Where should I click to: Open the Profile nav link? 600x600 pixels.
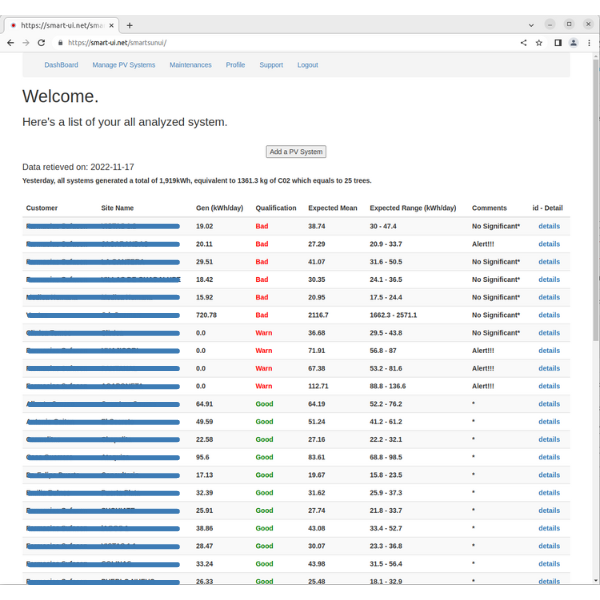235,65
